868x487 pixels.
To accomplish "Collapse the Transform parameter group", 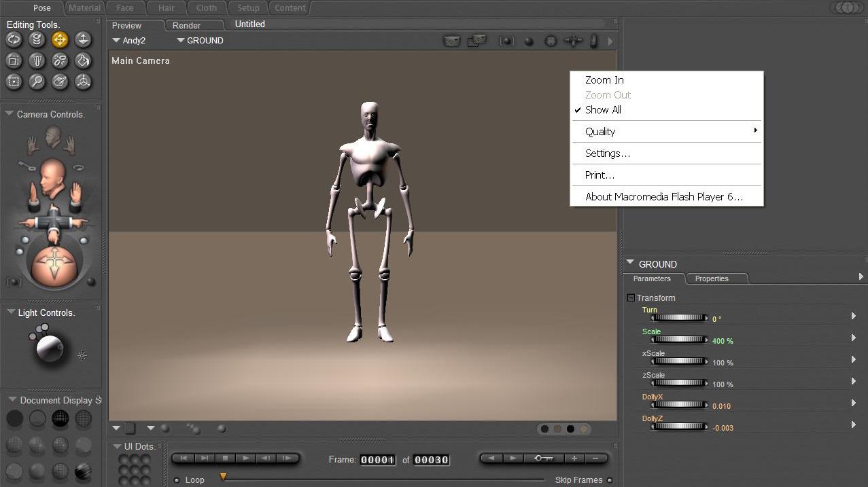I will click(x=631, y=298).
